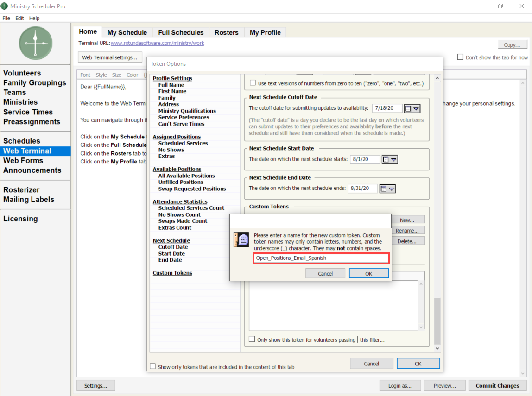Open the Edit menu
This screenshot has width=532, height=396.
click(x=19, y=19)
